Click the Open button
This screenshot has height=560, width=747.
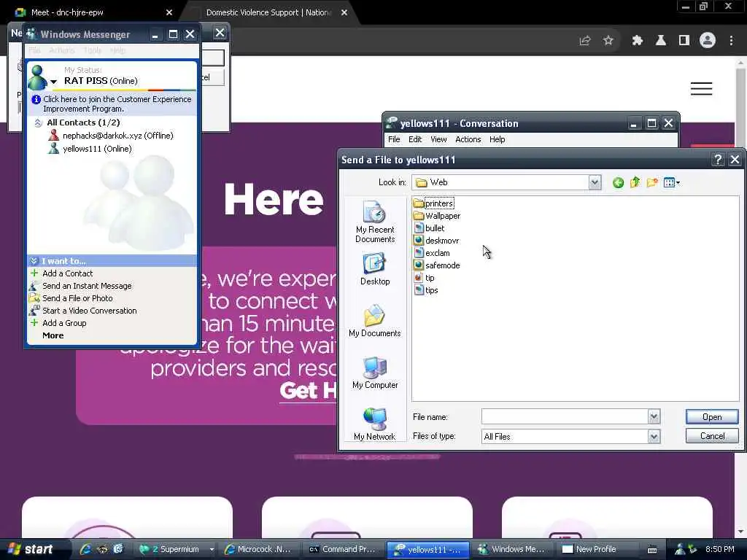click(x=712, y=416)
